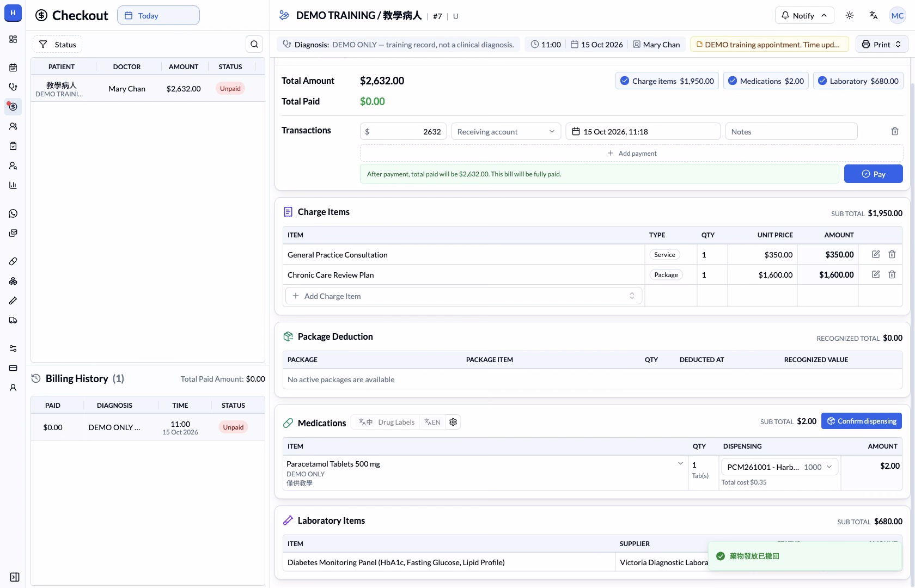Image resolution: width=915 pixels, height=588 pixels.
Task: Open the MC user avatar menu
Action: [x=898, y=15]
